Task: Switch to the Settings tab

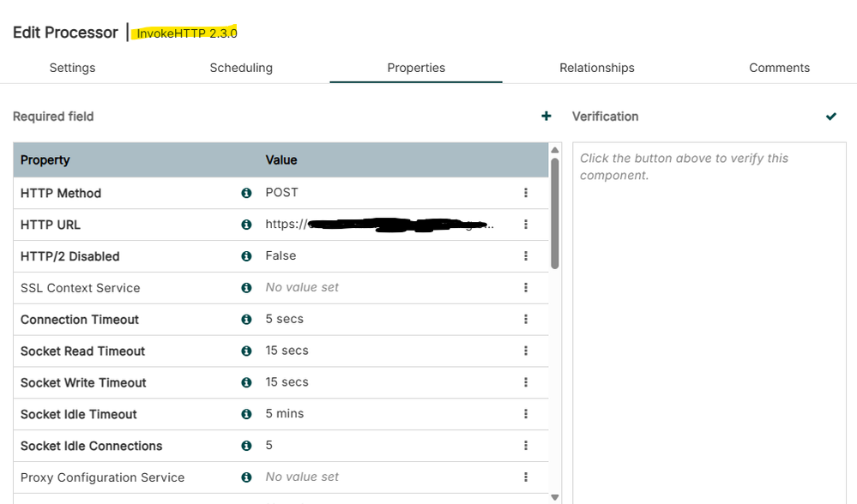Action: click(x=72, y=68)
